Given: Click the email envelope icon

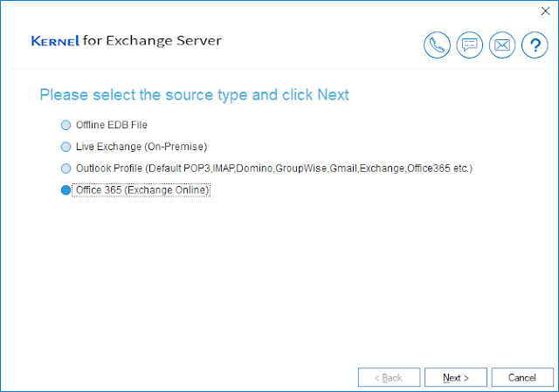Looking at the screenshot, I should (x=501, y=45).
